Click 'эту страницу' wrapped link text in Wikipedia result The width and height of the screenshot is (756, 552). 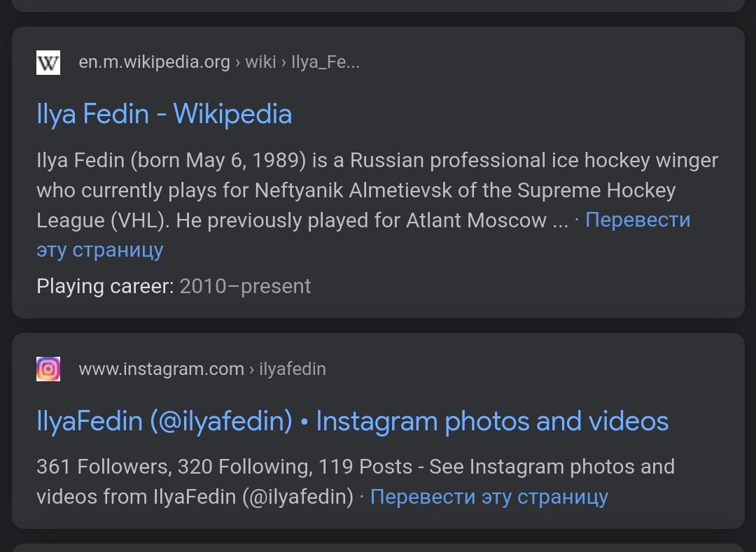click(x=100, y=250)
